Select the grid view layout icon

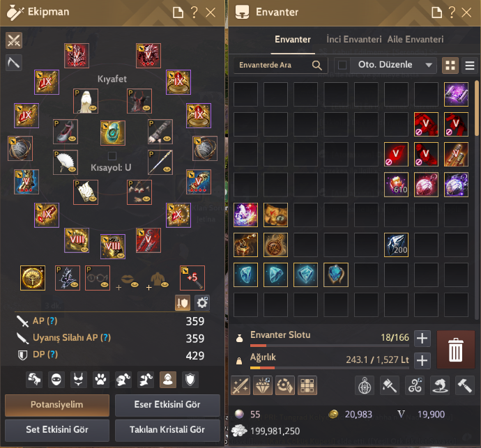click(x=450, y=65)
